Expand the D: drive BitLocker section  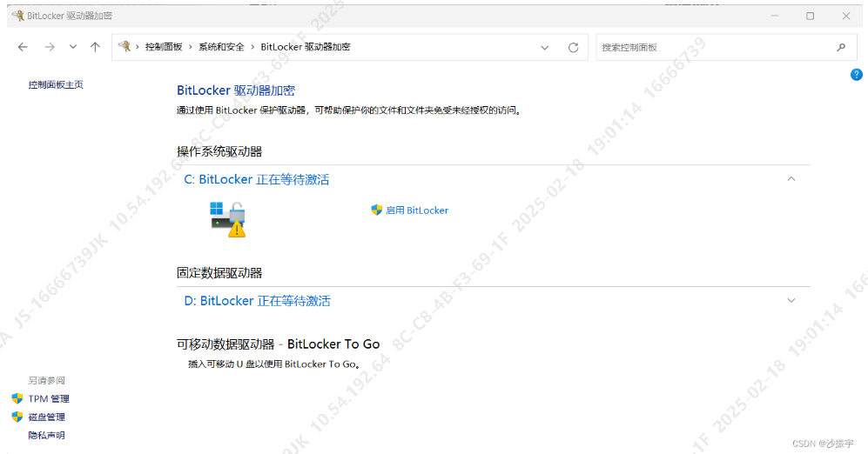click(x=791, y=301)
